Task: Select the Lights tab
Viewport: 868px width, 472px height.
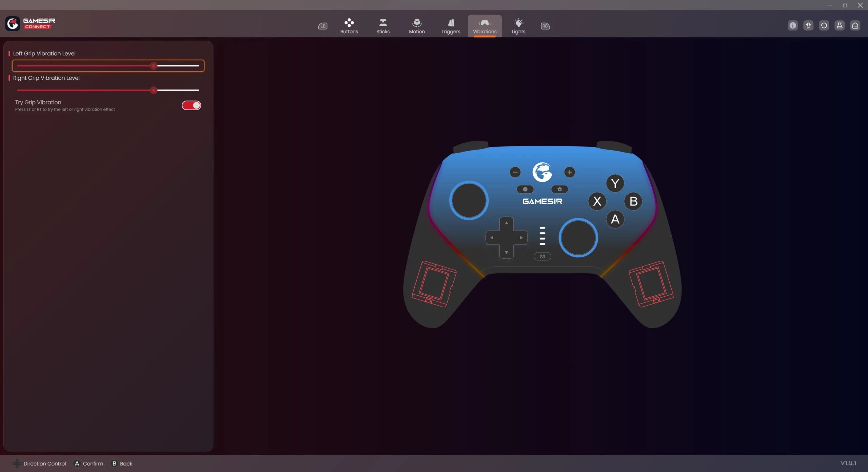Action: coord(518,26)
